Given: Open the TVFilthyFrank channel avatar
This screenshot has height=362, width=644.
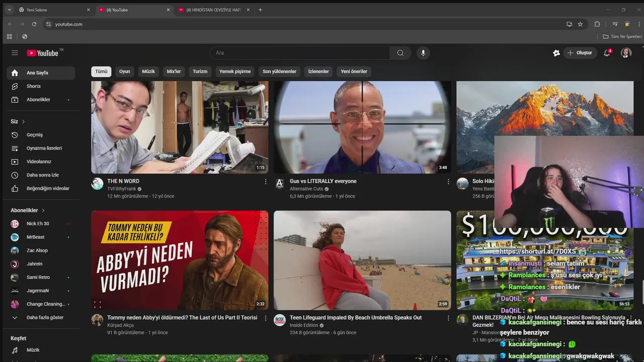Looking at the screenshot, I should tap(97, 184).
